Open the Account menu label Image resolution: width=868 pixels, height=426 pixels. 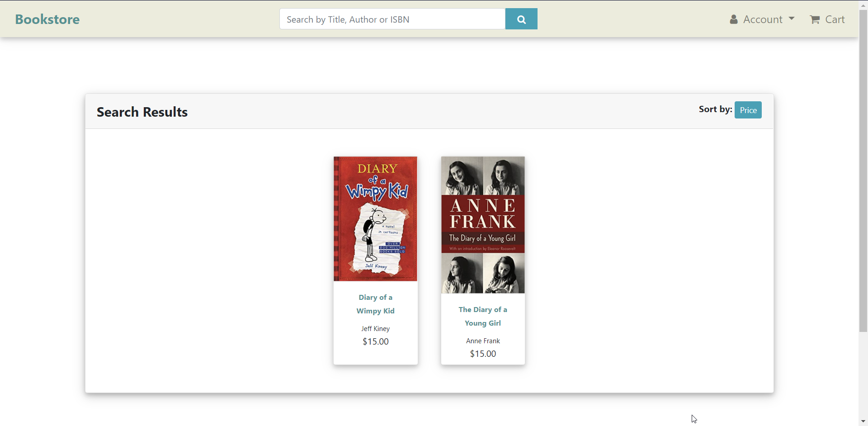[763, 19]
